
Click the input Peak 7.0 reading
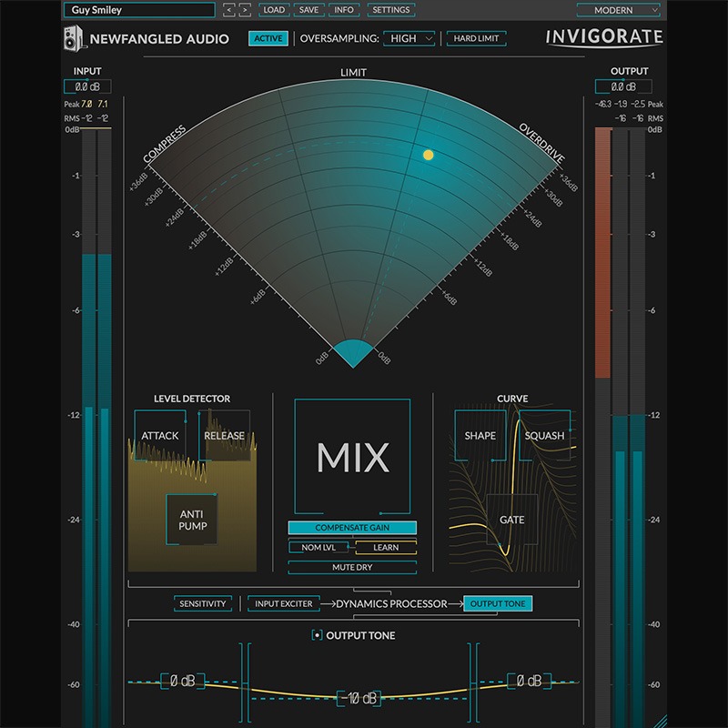click(86, 104)
